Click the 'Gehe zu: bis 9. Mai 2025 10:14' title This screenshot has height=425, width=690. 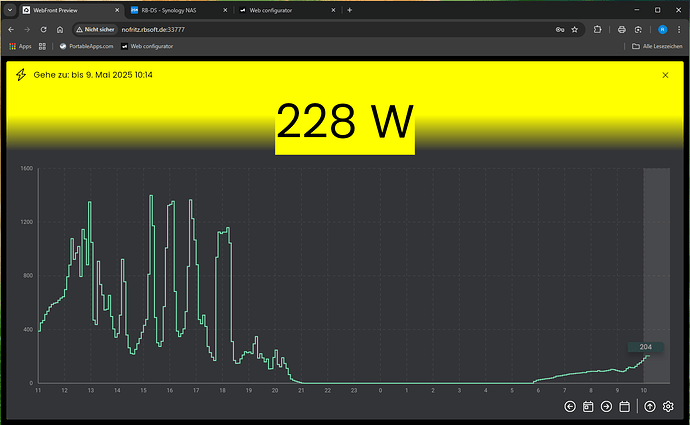[93, 75]
